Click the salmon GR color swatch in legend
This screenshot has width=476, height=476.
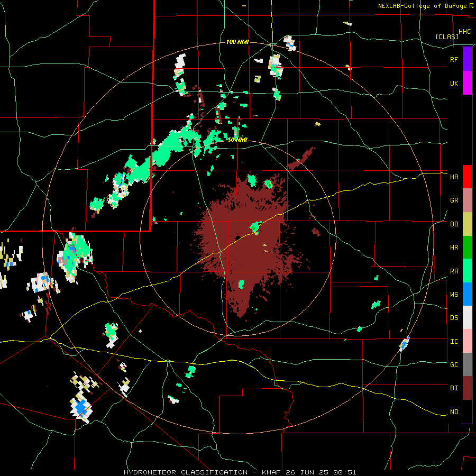point(467,200)
